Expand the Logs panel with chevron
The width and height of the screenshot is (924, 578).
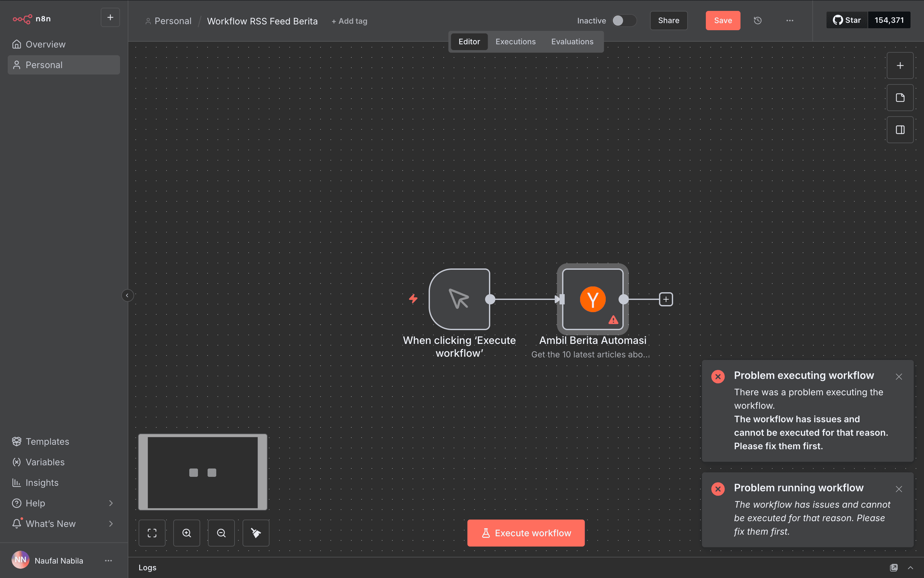(911, 568)
